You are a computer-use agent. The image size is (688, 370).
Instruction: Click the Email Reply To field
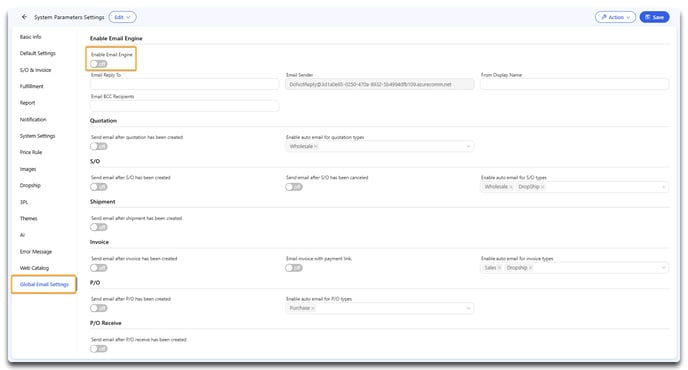click(x=184, y=84)
